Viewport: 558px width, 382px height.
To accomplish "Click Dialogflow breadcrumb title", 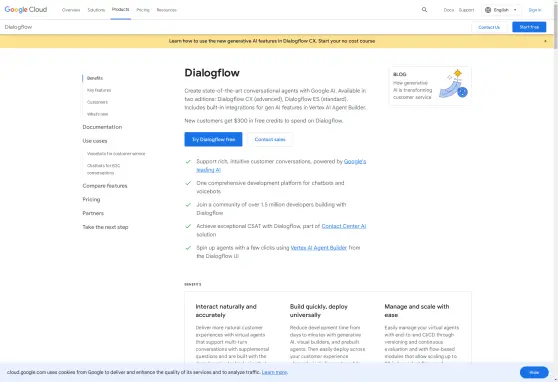I will (18, 27).
